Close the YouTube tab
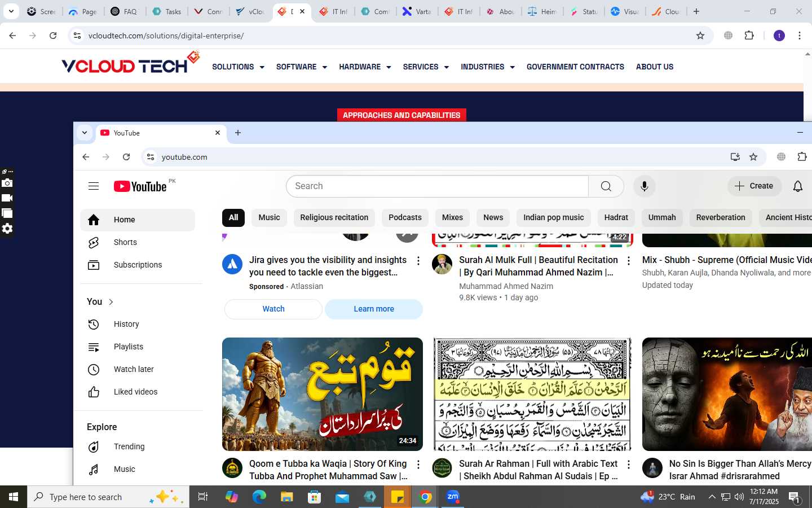The width and height of the screenshot is (812, 508). [x=218, y=133]
